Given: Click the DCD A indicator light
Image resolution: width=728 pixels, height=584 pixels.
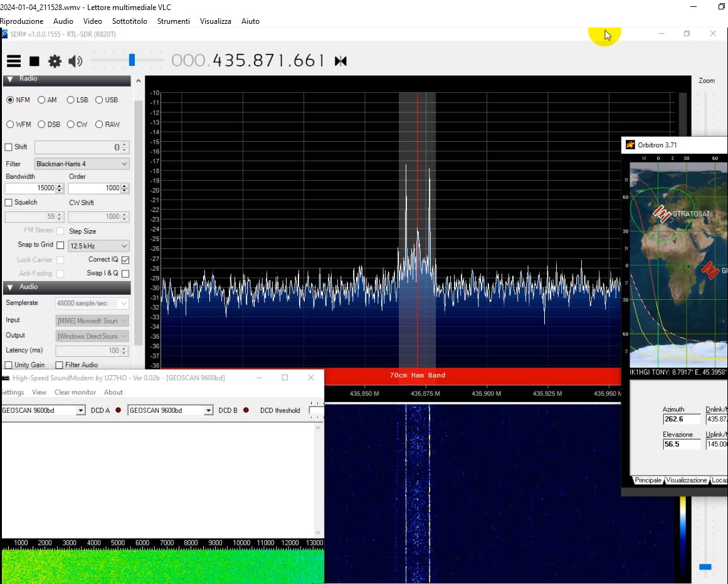Looking at the screenshot, I should pyautogui.click(x=118, y=410).
